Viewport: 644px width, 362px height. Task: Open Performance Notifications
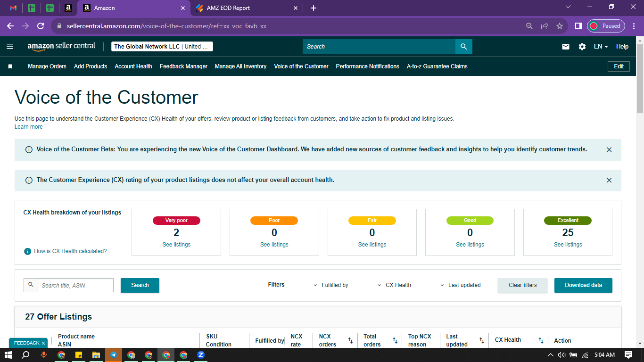367,66
